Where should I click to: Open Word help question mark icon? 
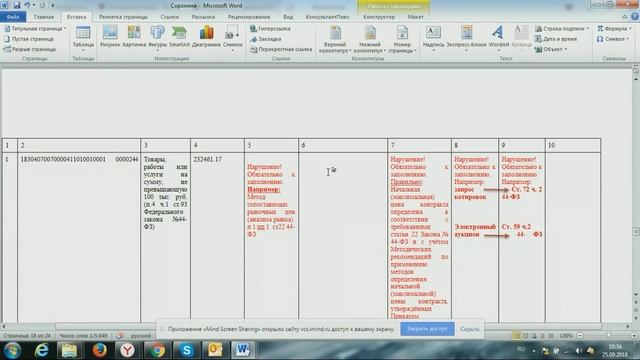635,17
